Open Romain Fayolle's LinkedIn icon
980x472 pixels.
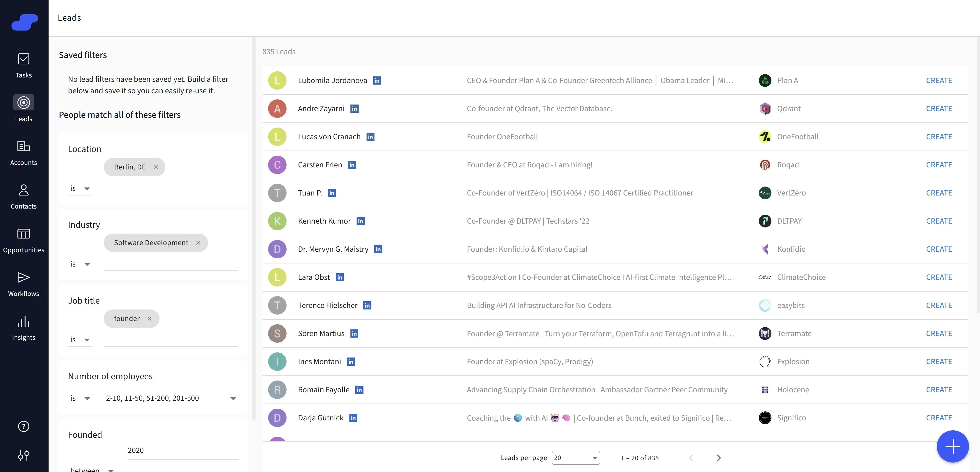click(359, 390)
